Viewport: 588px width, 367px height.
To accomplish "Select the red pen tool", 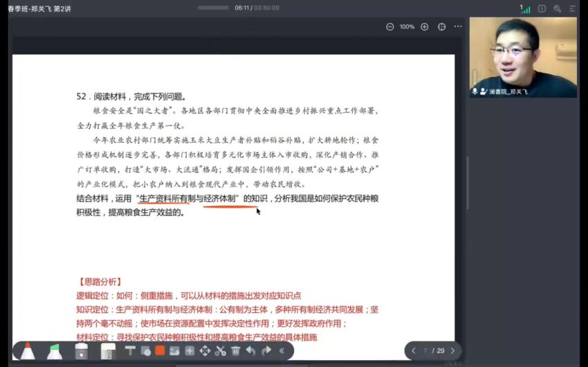I will 27,351.
